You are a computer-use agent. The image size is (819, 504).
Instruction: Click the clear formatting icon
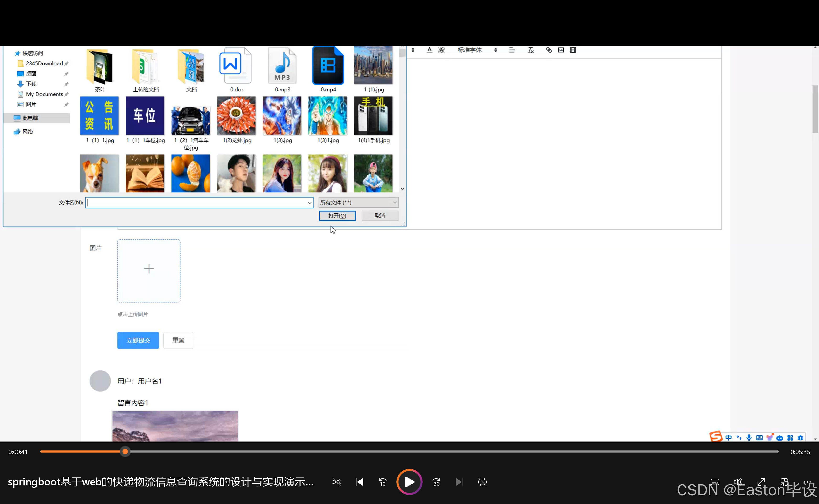[531, 50]
